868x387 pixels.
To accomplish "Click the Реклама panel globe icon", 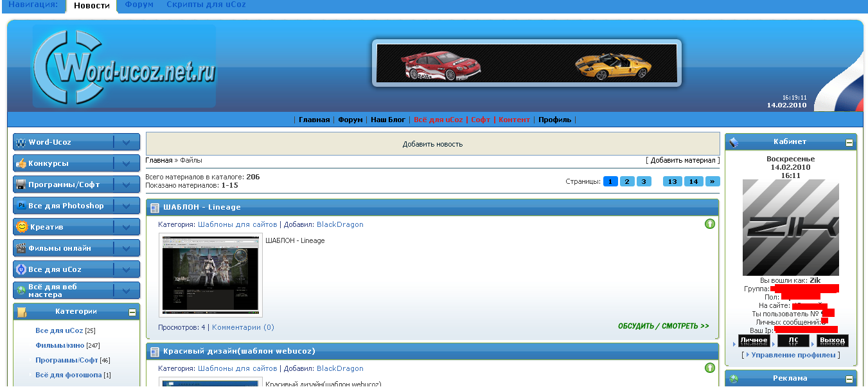I will pyautogui.click(x=734, y=379).
